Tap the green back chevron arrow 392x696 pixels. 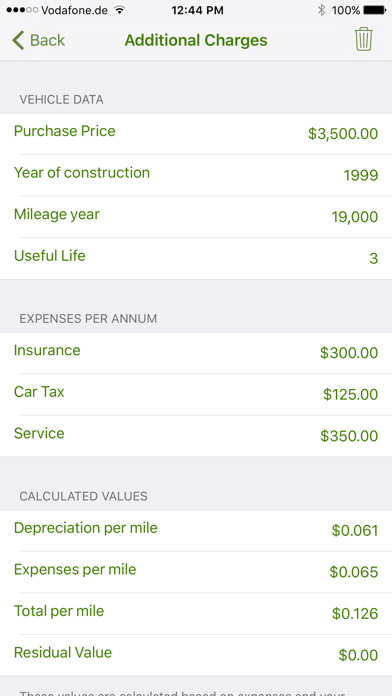tap(18, 40)
